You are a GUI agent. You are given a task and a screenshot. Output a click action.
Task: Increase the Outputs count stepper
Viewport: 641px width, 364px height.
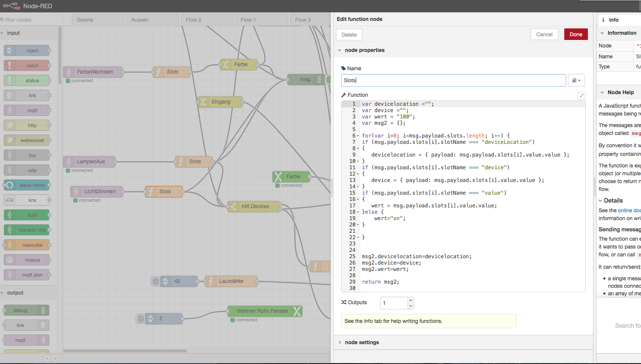(410, 300)
